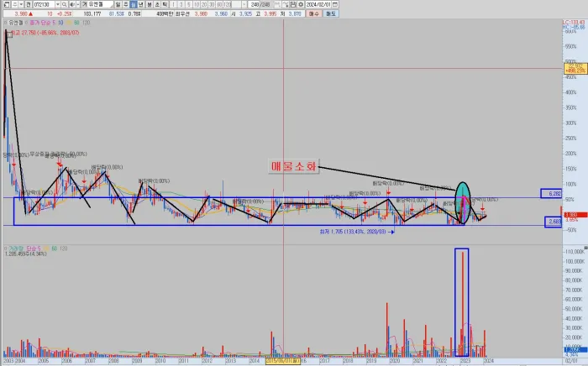Screen dimensions: 588x366
Task: Open chart settings gear icon
Action: pyautogui.click(x=301, y=4)
